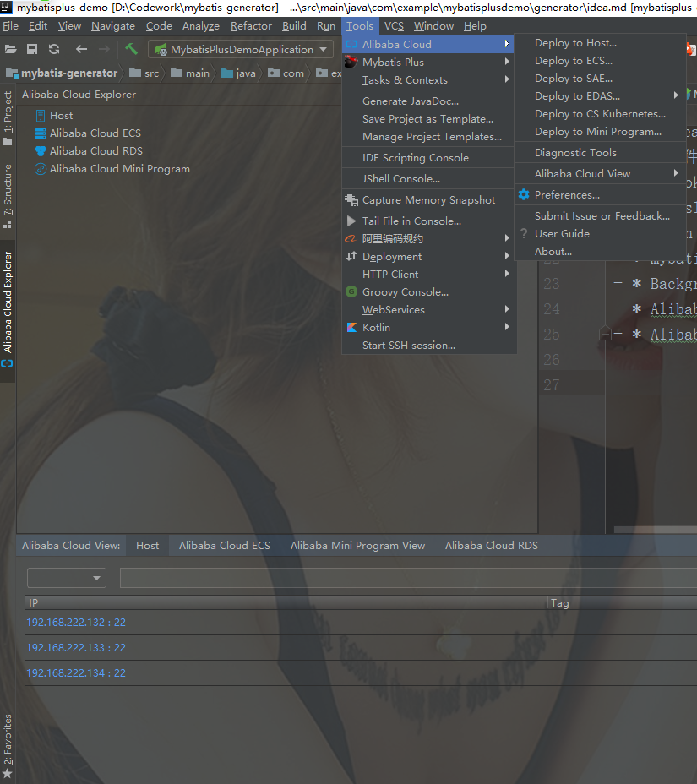The width and height of the screenshot is (697, 784).
Task: Choose Deploy to Host...
Action: (600, 43)
